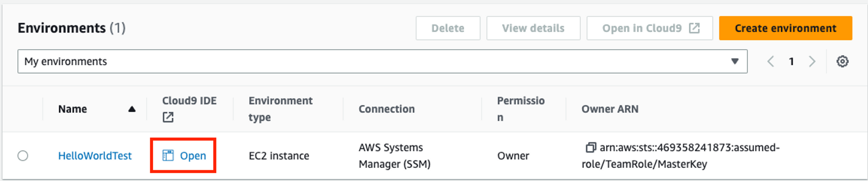Screen dimensions: 868x181
Task: Expand the My environments dropdown
Action: point(382,61)
